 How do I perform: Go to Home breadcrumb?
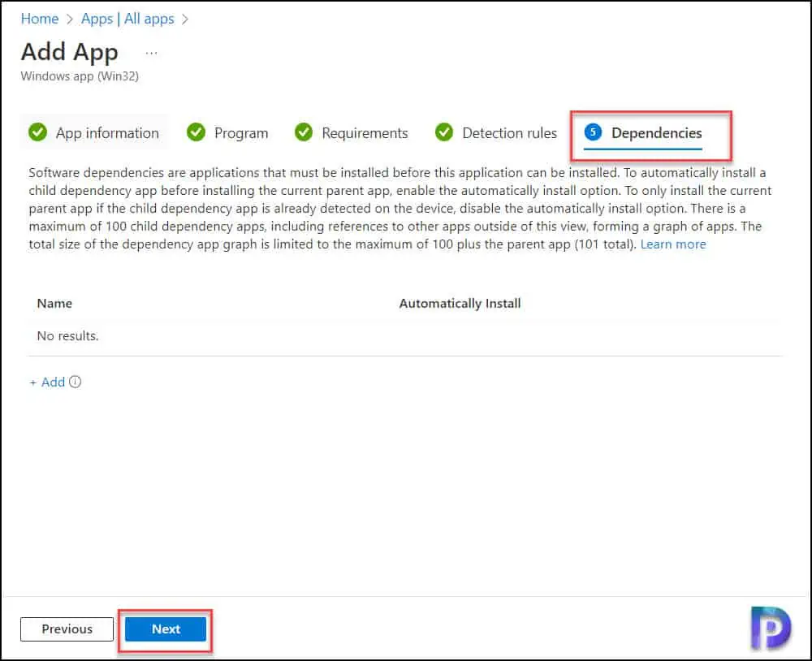point(39,19)
